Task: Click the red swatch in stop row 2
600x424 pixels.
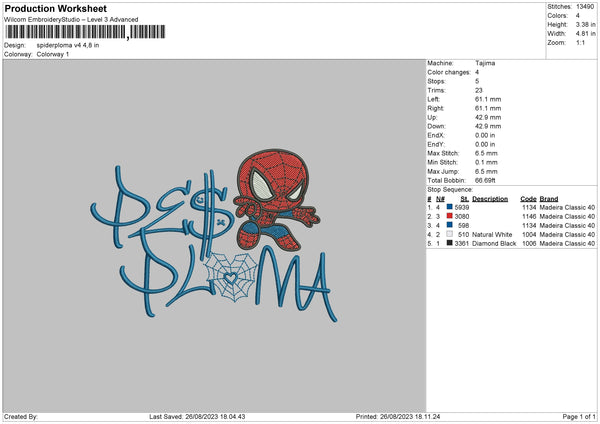Action: click(x=450, y=216)
